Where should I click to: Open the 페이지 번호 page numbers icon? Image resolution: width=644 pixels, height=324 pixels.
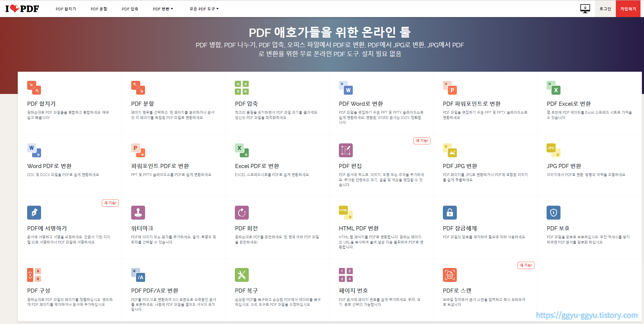click(346, 275)
